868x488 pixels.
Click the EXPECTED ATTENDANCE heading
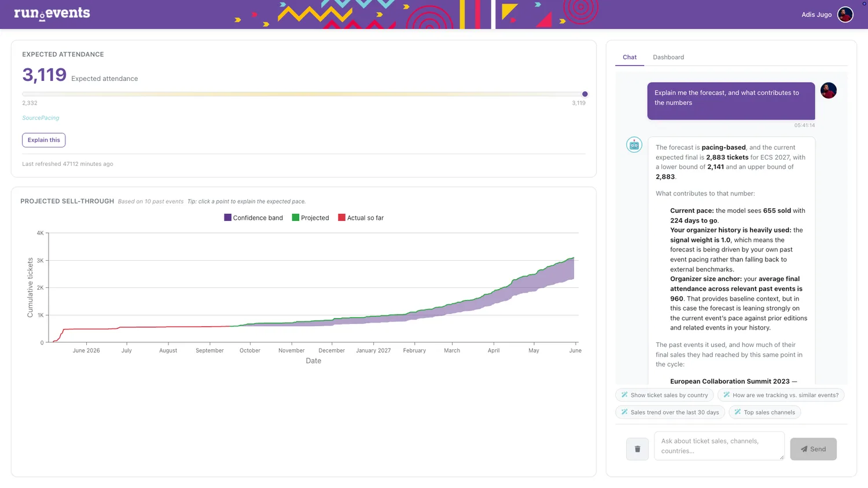coord(63,54)
